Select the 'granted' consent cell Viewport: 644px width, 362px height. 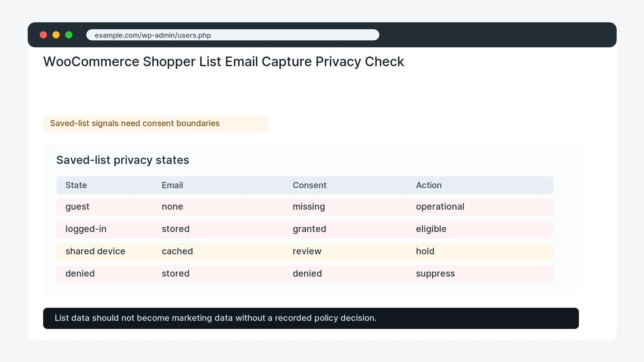pyautogui.click(x=309, y=229)
